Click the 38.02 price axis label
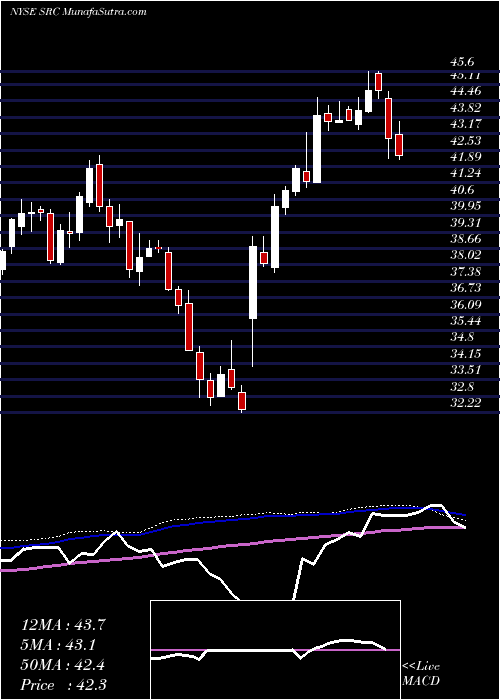 click(x=466, y=256)
